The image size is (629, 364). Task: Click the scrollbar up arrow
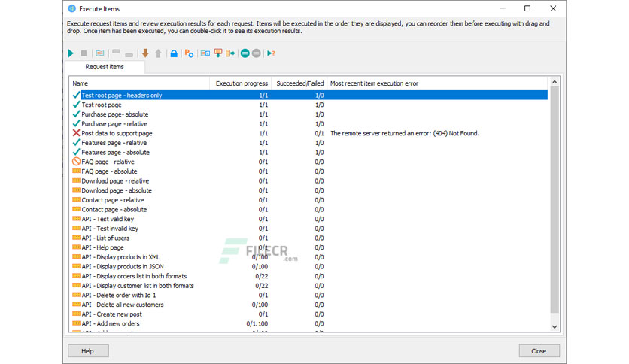pyautogui.click(x=555, y=82)
